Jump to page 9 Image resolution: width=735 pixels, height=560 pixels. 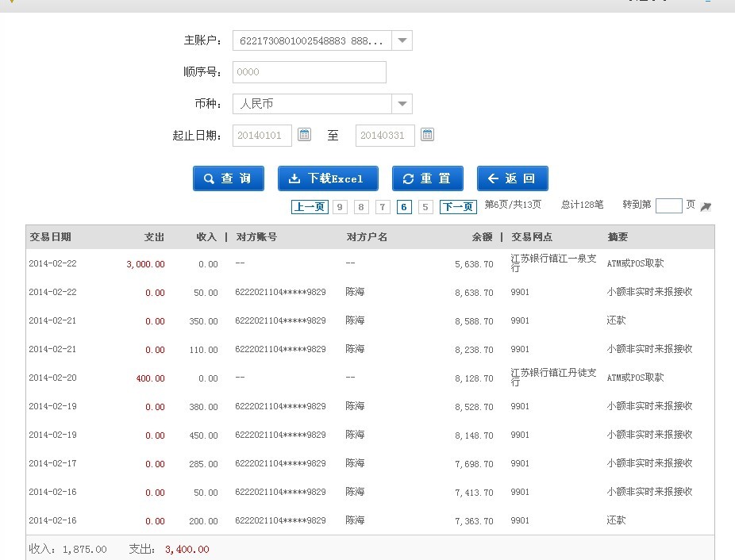point(341,207)
